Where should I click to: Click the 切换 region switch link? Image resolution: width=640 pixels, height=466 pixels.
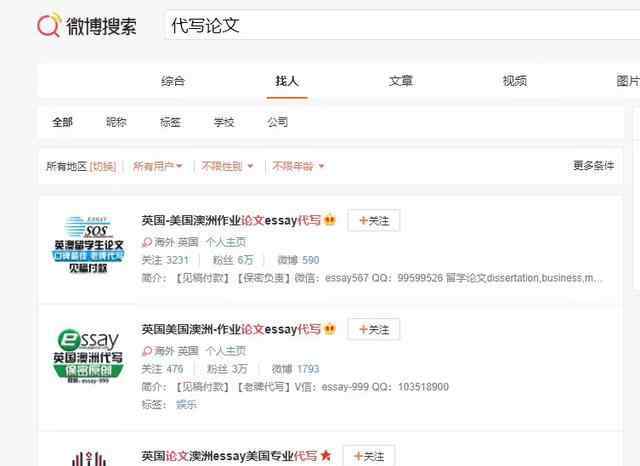pyautogui.click(x=103, y=166)
